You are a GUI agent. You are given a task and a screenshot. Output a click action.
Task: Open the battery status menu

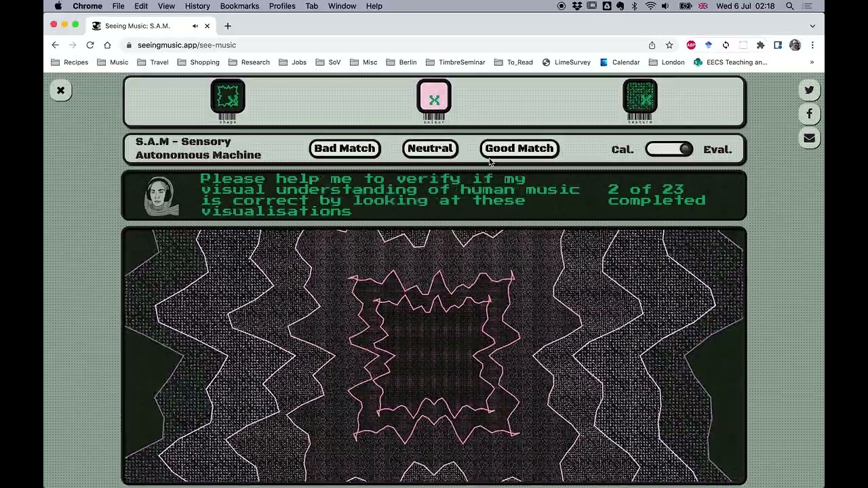[686, 6]
